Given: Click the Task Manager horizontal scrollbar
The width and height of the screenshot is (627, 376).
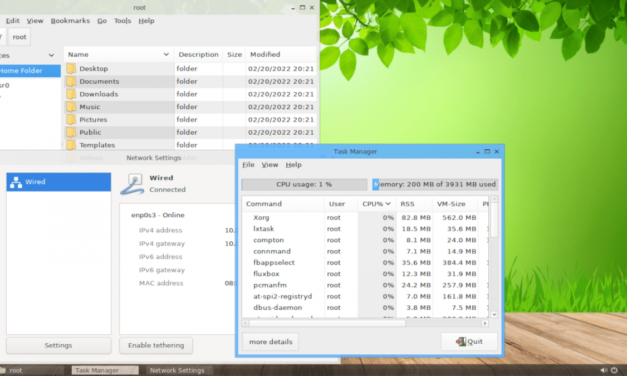Looking at the screenshot, I should 327,323.
